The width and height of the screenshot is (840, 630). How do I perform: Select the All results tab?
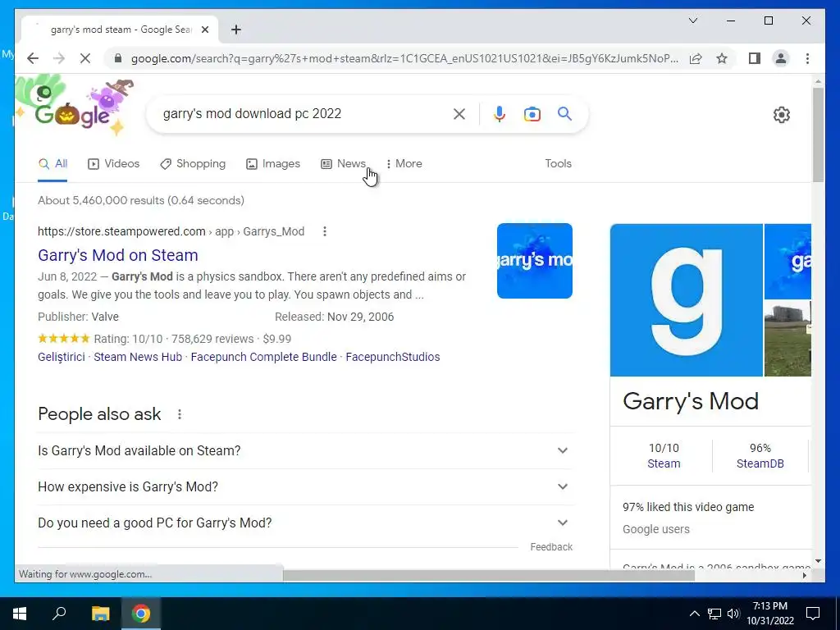click(52, 164)
